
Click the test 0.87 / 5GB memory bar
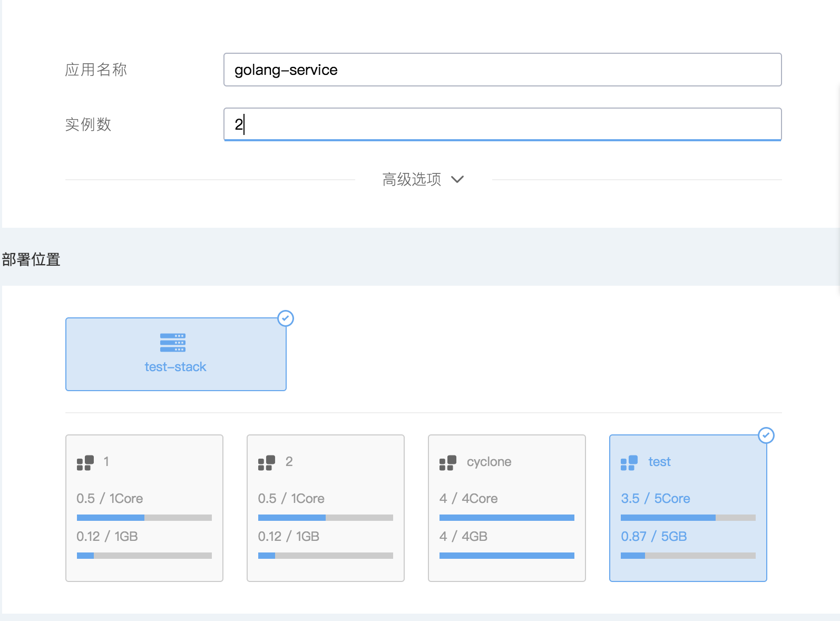[x=688, y=556]
